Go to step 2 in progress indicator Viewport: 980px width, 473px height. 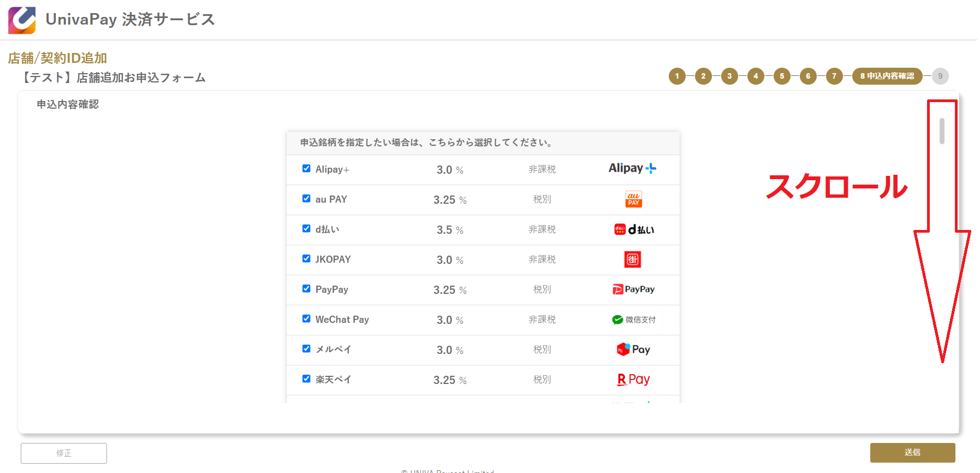[x=703, y=76]
